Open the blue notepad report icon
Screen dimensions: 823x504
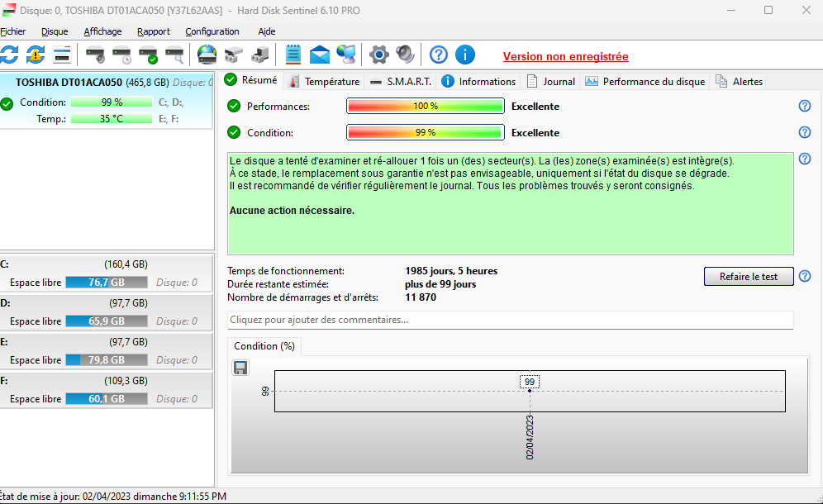click(x=293, y=55)
